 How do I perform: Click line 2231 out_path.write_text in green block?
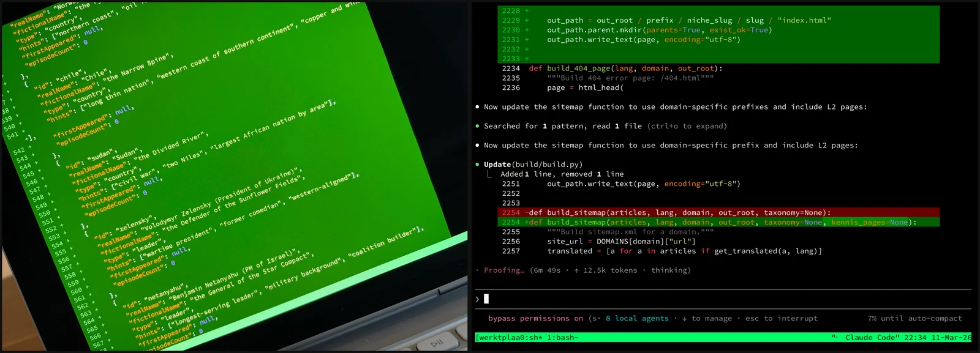click(644, 40)
